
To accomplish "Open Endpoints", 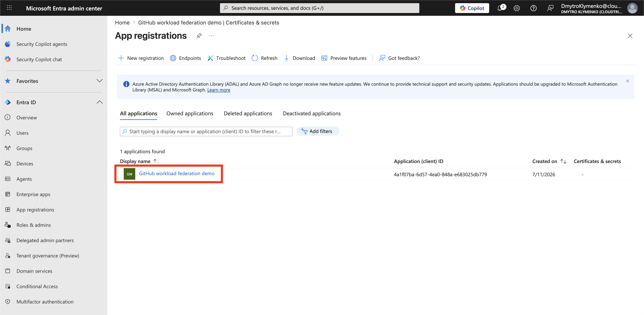I will click(185, 58).
